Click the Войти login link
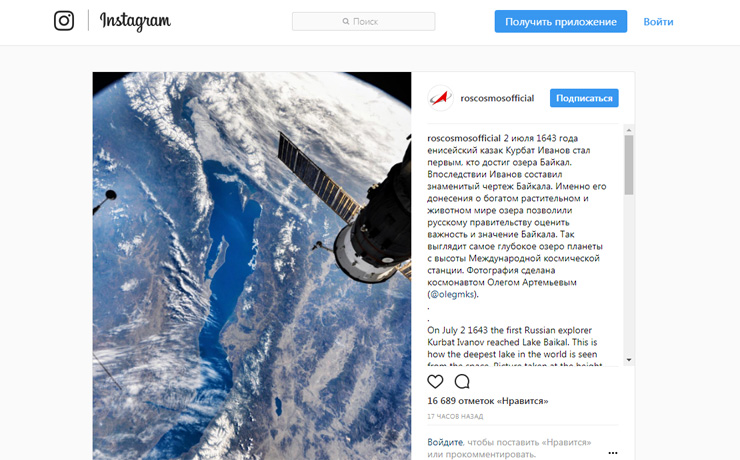 click(658, 22)
